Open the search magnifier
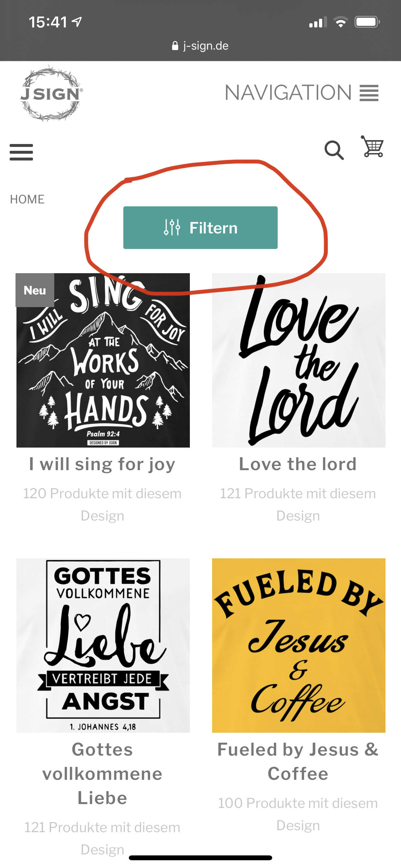The width and height of the screenshot is (401, 868). click(334, 150)
